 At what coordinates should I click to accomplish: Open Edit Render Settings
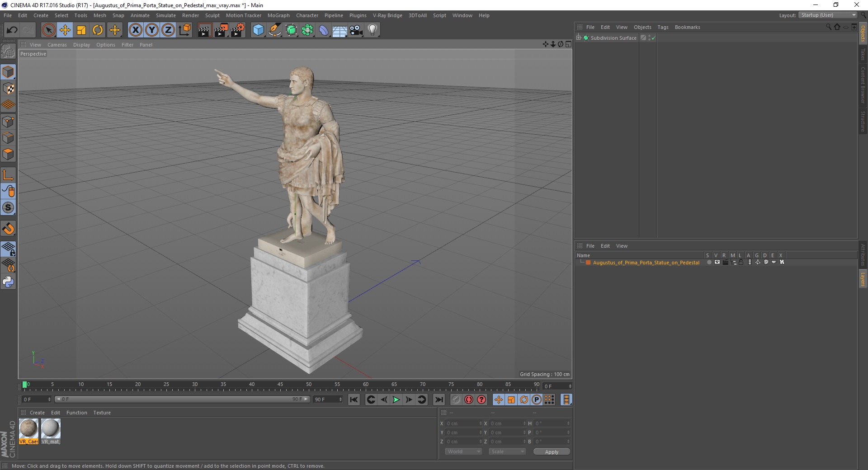tap(238, 30)
